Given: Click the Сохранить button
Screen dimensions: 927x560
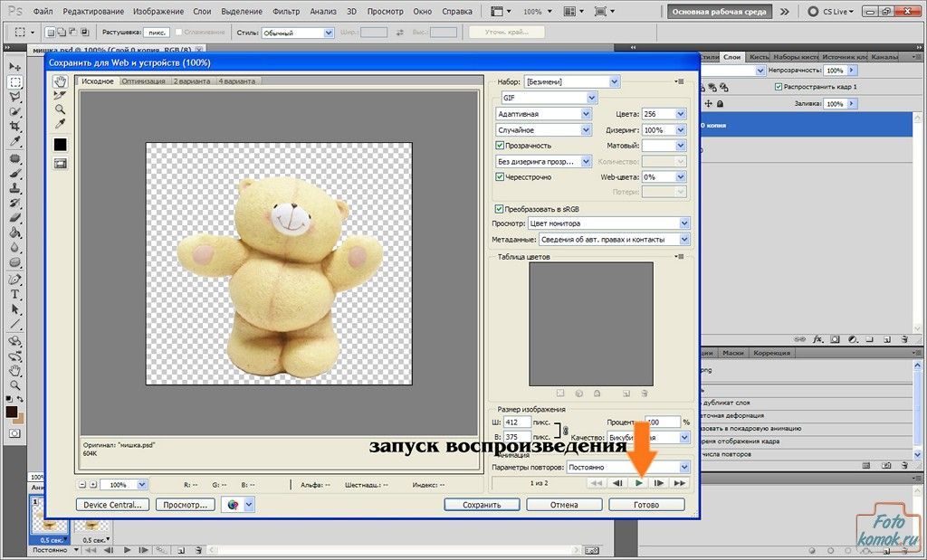Looking at the screenshot, I should [x=482, y=505].
